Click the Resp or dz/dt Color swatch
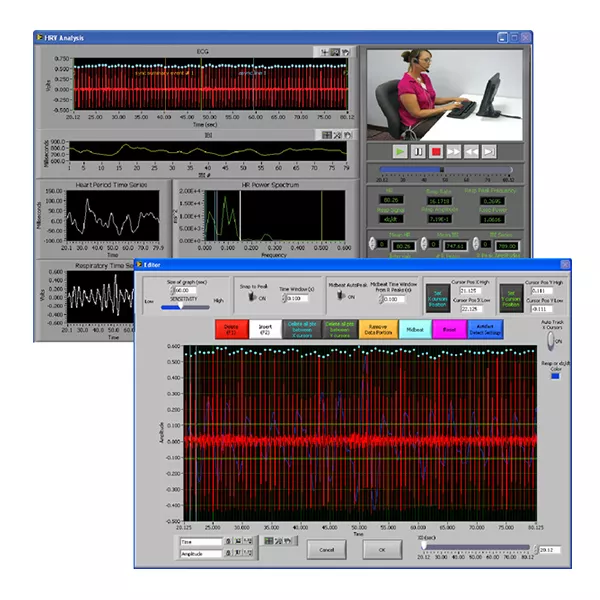 [555, 377]
